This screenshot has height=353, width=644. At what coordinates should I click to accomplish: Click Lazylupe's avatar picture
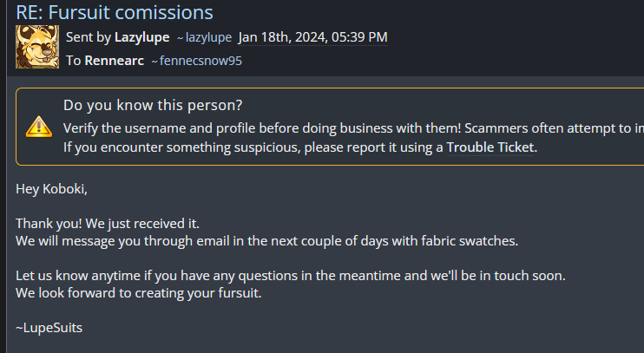coord(36,48)
